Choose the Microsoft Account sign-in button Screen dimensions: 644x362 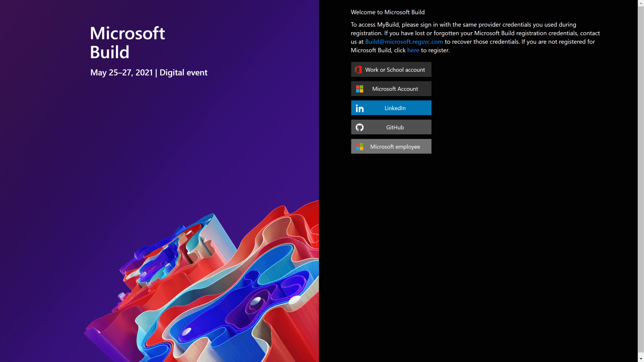(391, 89)
